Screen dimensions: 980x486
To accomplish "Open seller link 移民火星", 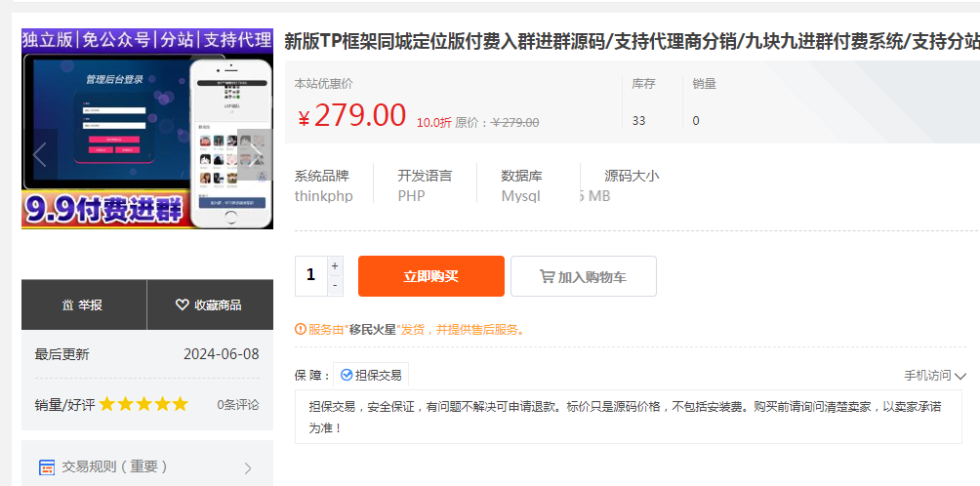I will (x=372, y=330).
